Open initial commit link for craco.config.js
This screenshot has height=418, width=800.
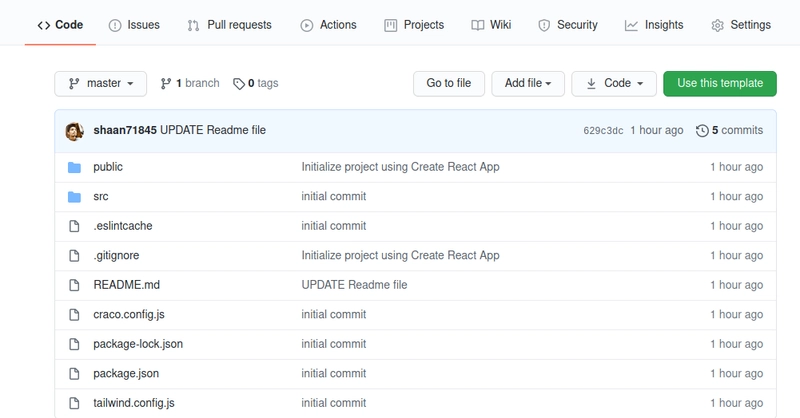pyautogui.click(x=334, y=314)
